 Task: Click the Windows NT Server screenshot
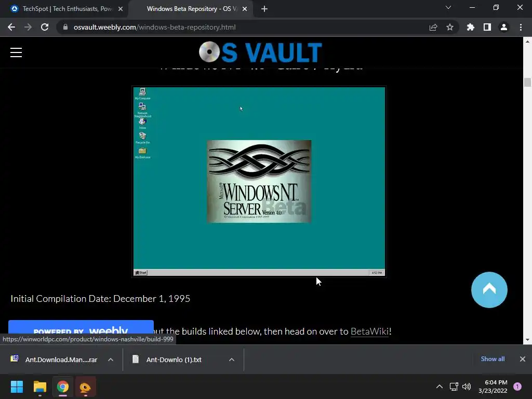click(259, 181)
